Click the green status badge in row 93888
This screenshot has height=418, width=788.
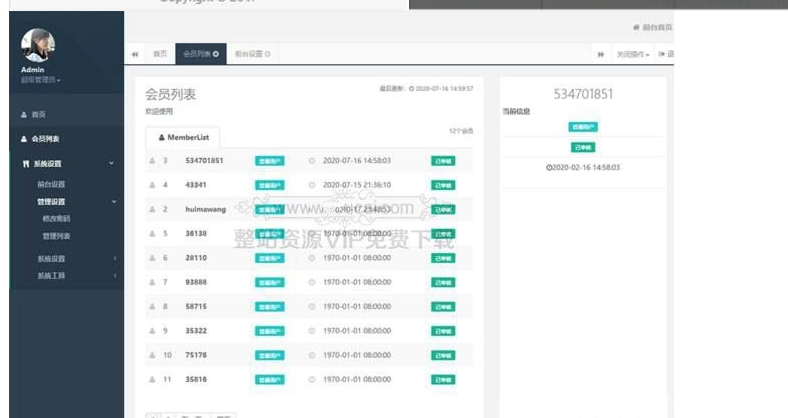[x=443, y=282]
